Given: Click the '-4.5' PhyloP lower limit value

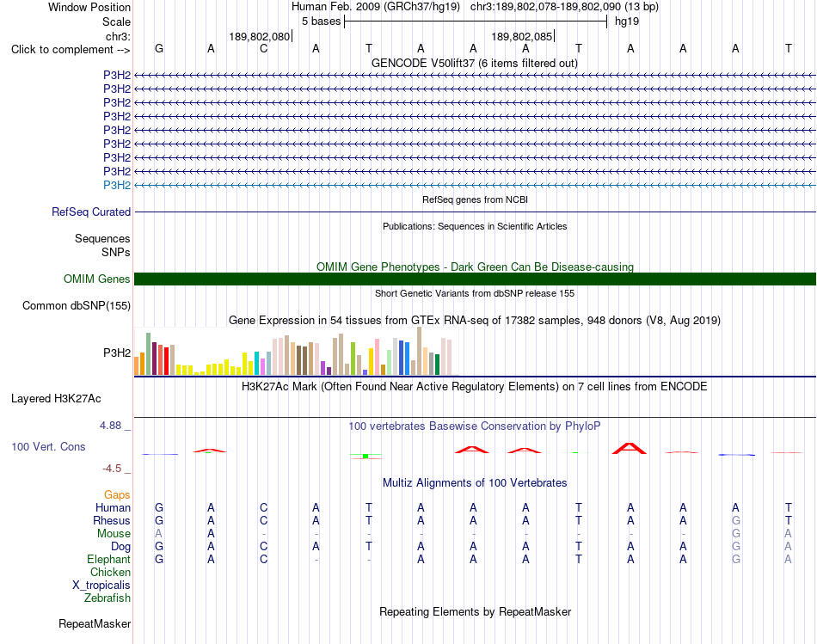Looking at the screenshot, I should [112, 469].
